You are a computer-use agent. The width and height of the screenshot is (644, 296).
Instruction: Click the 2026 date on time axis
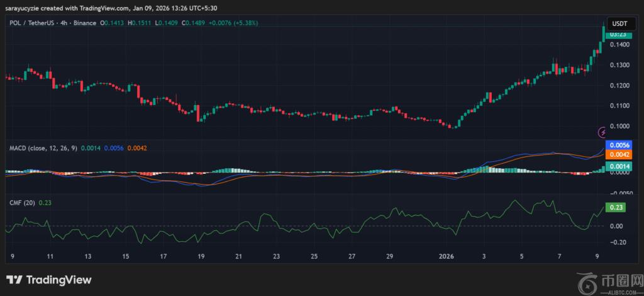[x=446, y=257]
